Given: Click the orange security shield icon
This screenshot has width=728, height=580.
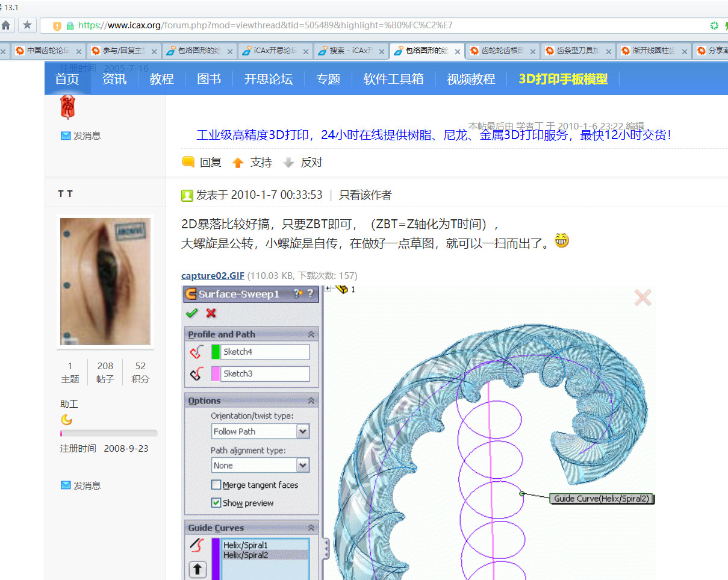Looking at the screenshot, I should pos(57,26).
